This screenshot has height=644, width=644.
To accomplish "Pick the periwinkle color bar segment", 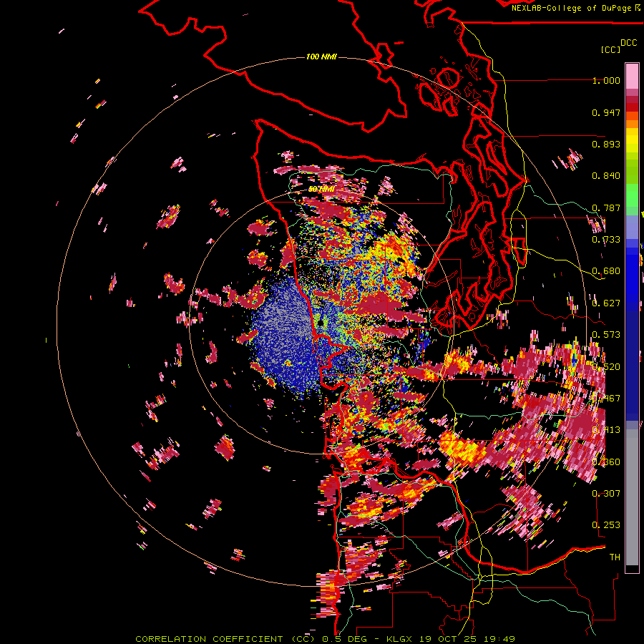I will [x=632, y=227].
